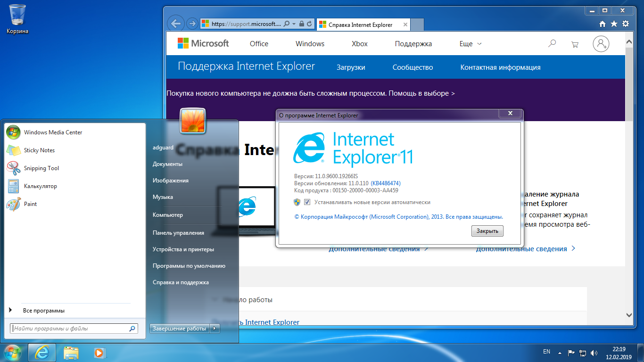The image size is (644, 362).
Task: Open the Recycle Bin desktop icon
Action: [x=17, y=19]
